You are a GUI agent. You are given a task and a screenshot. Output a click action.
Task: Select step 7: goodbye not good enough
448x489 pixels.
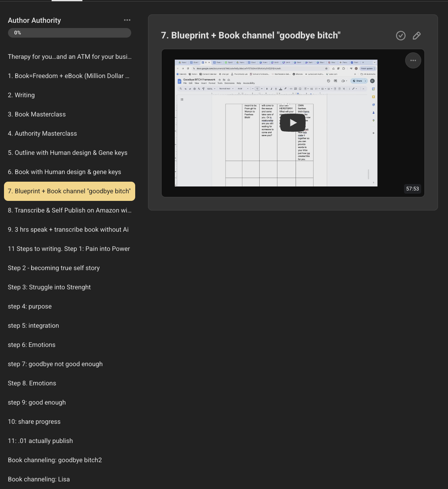[x=70, y=364]
